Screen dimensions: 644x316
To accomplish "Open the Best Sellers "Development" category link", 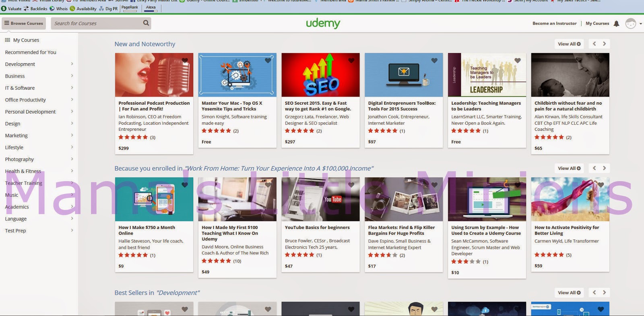I will 178,293.
